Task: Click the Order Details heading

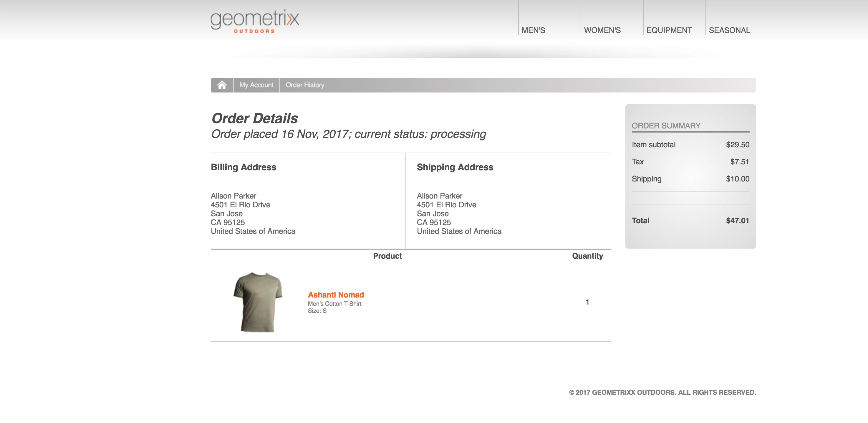Action: pos(254,118)
